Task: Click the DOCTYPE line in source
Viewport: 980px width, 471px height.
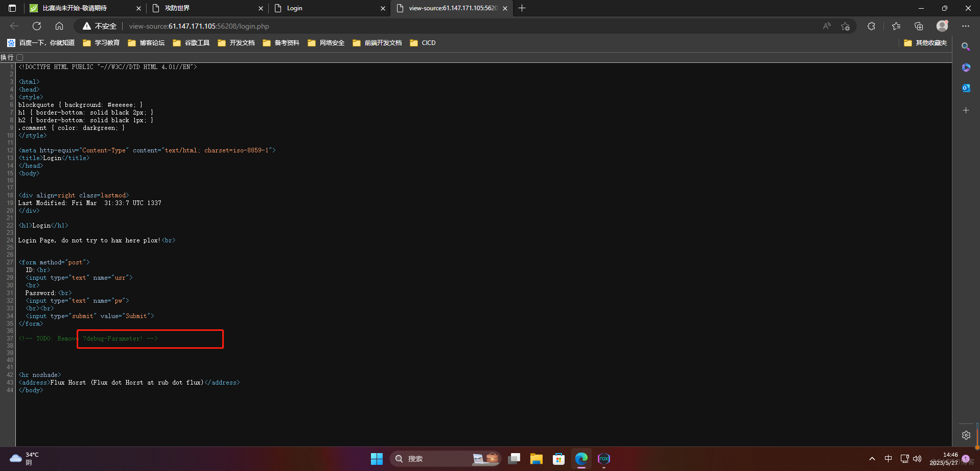Action: pos(107,67)
